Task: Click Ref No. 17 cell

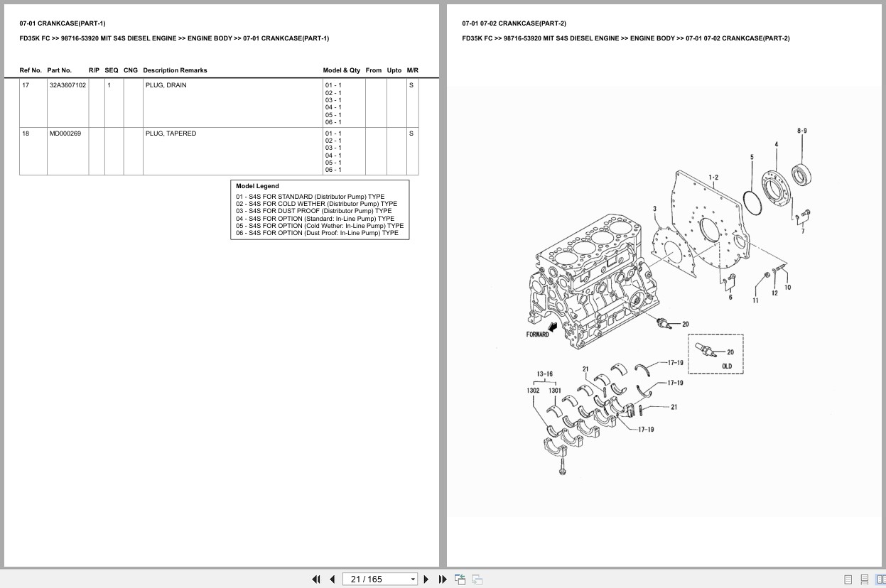Action: [33, 103]
